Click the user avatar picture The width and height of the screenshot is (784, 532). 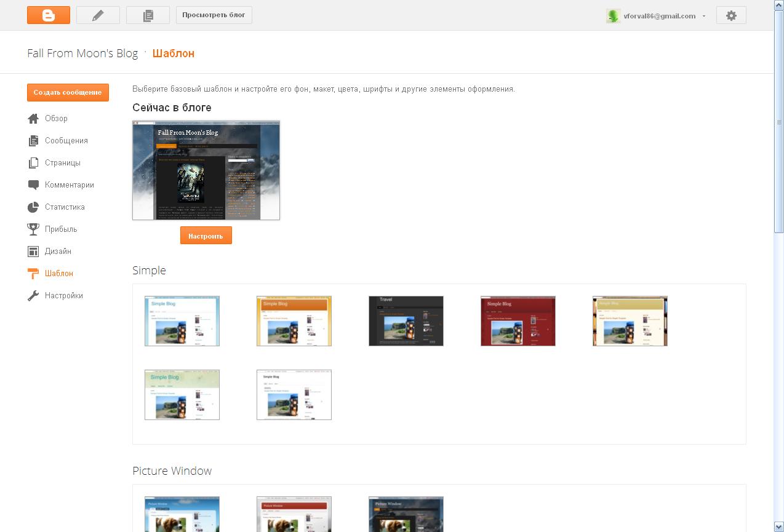pos(613,16)
